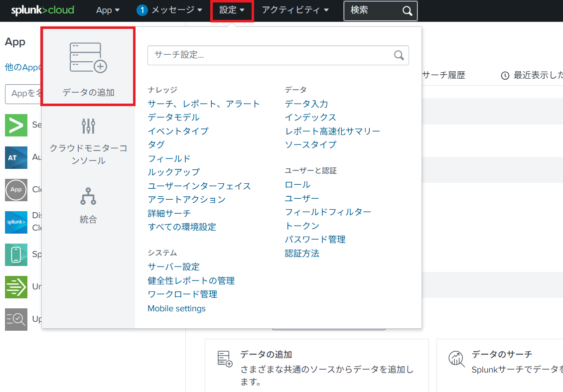Screen dimensions: 563x392
Task: Open the blue AT app icon
Action: click(16, 157)
